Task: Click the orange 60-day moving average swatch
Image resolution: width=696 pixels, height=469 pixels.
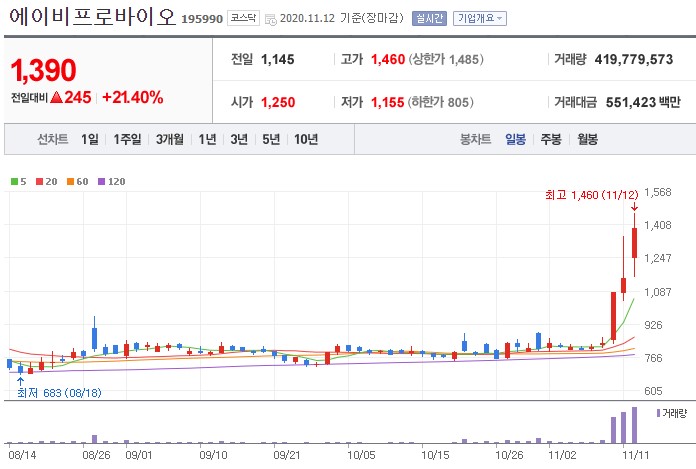Action: tap(71, 181)
